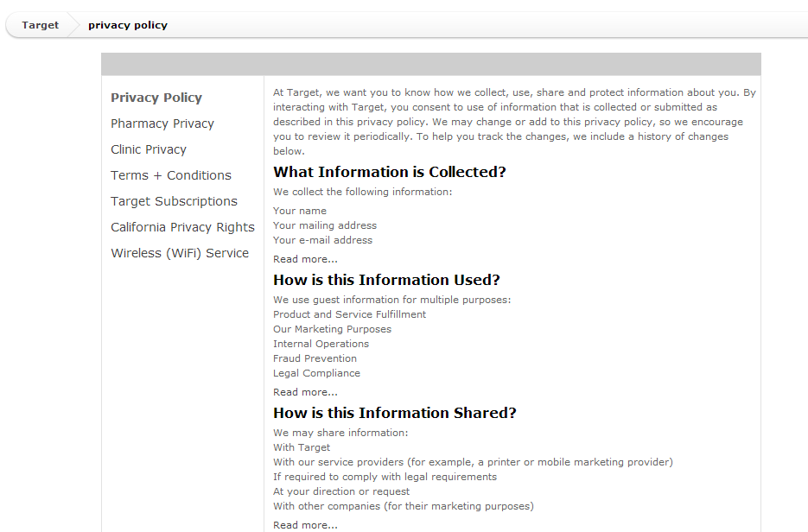The width and height of the screenshot is (808, 532).
Task: Click the 'How is this Information Used?' heading
Action: [386, 280]
